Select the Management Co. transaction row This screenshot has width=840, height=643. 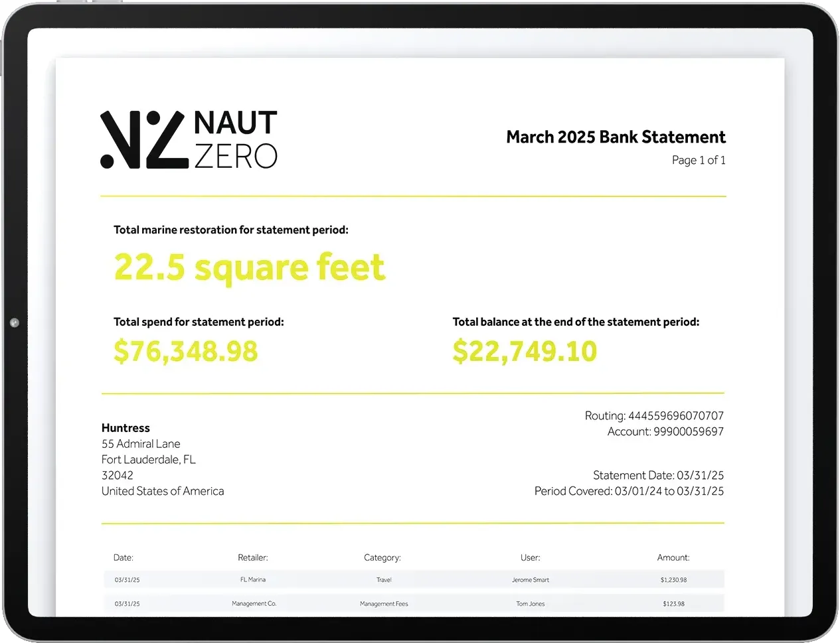click(412, 603)
